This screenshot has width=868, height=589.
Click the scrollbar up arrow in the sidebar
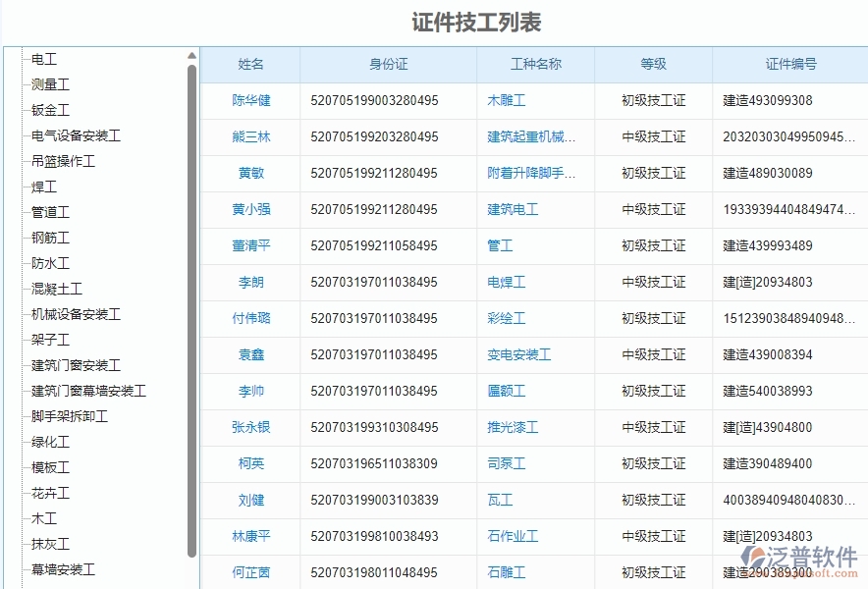[192, 56]
